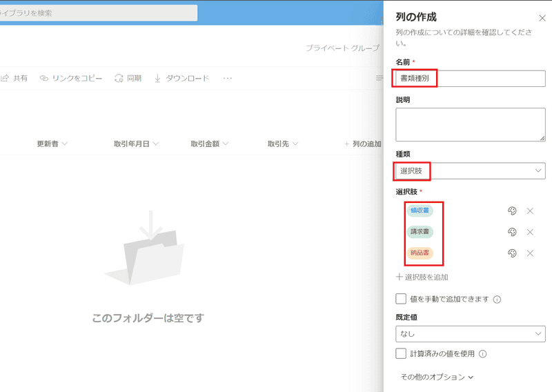This screenshot has width=552, height=392.
Task: Click the color palette icon for 領収書
Action: coord(512,211)
